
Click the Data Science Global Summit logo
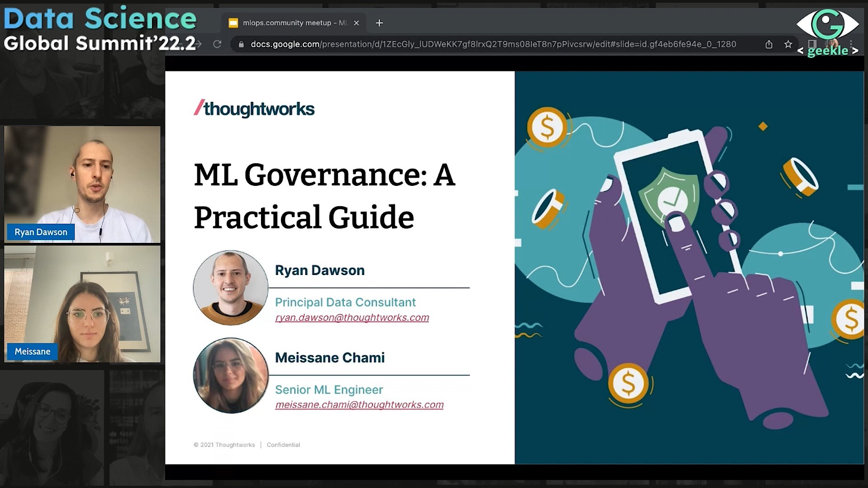tap(100, 29)
